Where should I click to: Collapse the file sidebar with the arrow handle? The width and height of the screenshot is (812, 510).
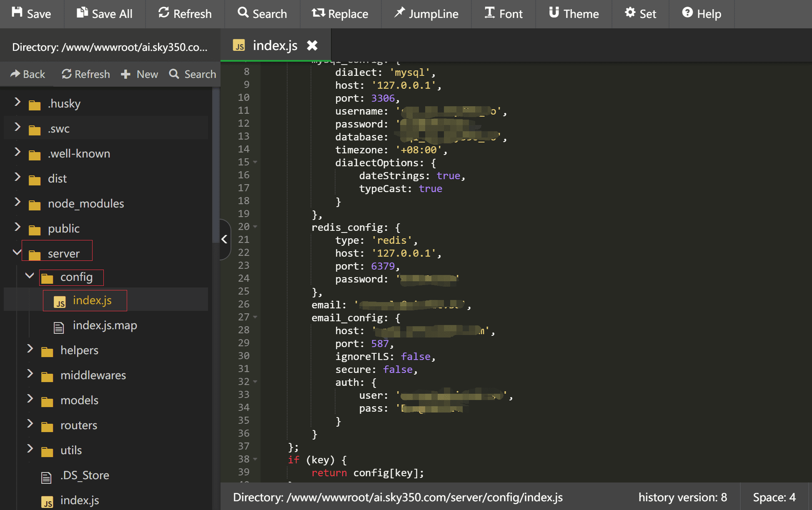tap(225, 239)
